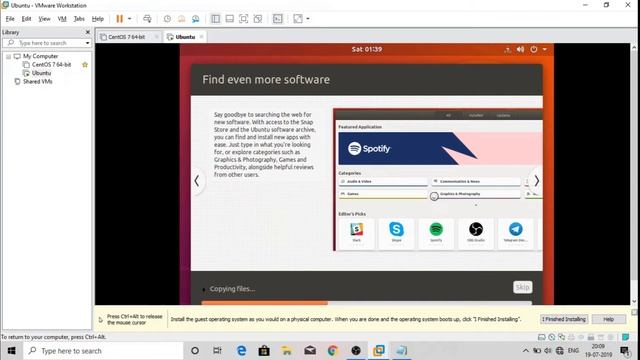Close the CentOS 7 64-bit tab

pos(156,37)
